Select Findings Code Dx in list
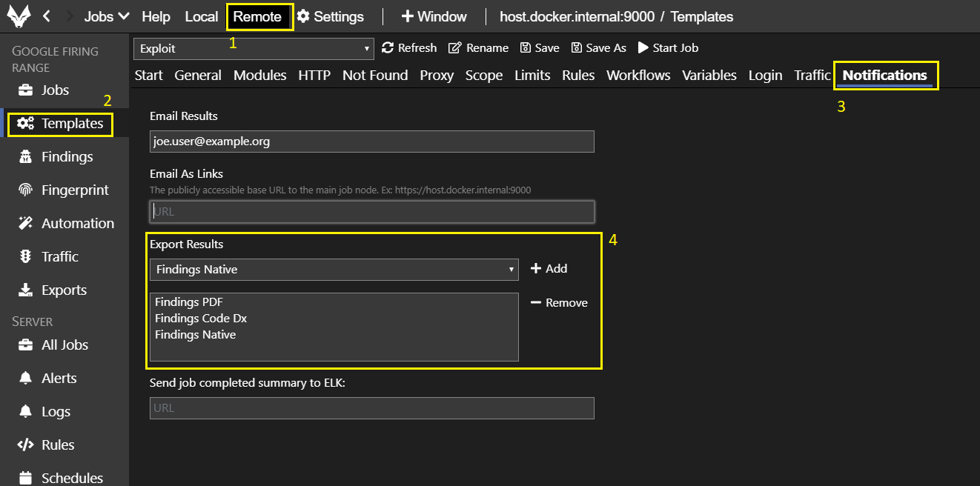The height and width of the screenshot is (486, 980). click(201, 318)
